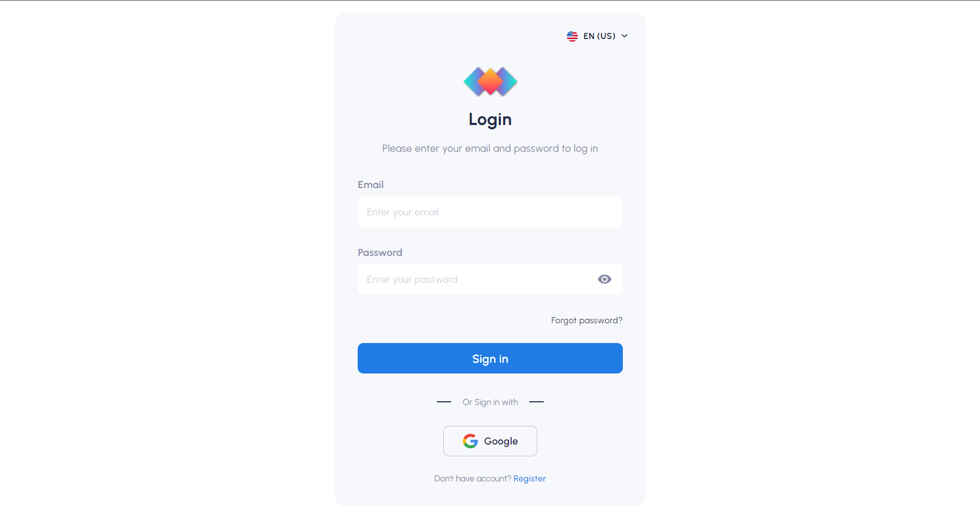Image resolution: width=980 pixels, height=514 pixels.
Task: Click the colorful diamond app logo
Action: click(490, 82)
